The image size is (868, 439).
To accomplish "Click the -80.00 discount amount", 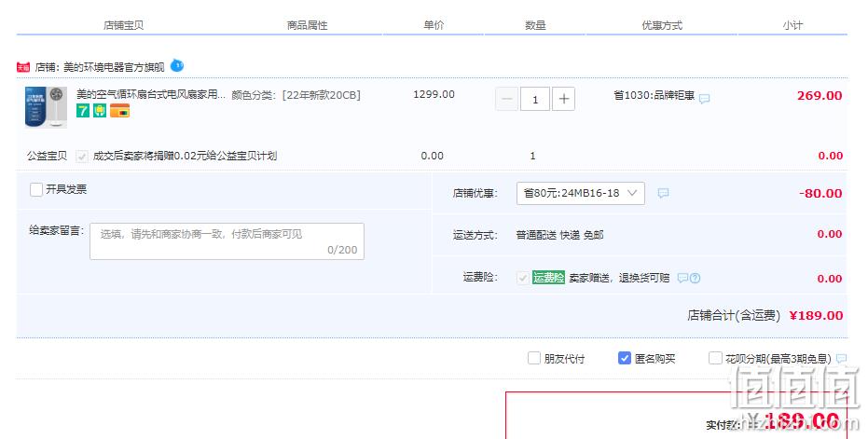I will pyautogui.click(x=821, y=194).
